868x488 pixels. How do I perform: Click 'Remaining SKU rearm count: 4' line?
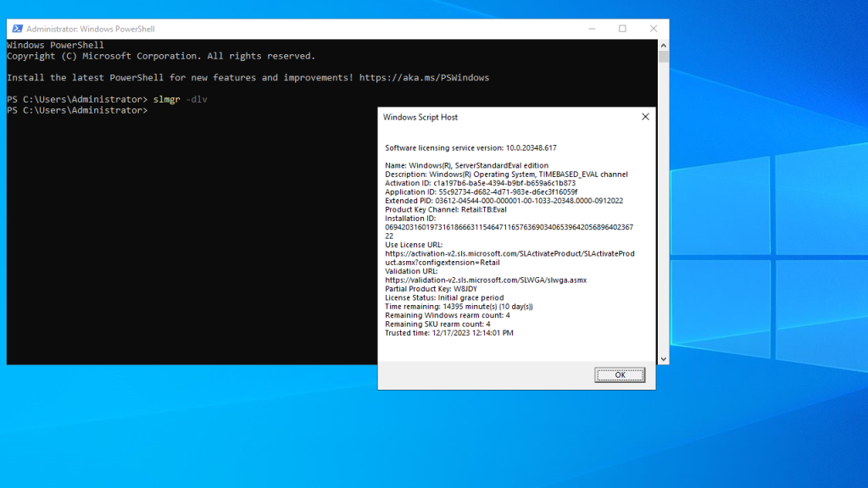click(437, 324)
